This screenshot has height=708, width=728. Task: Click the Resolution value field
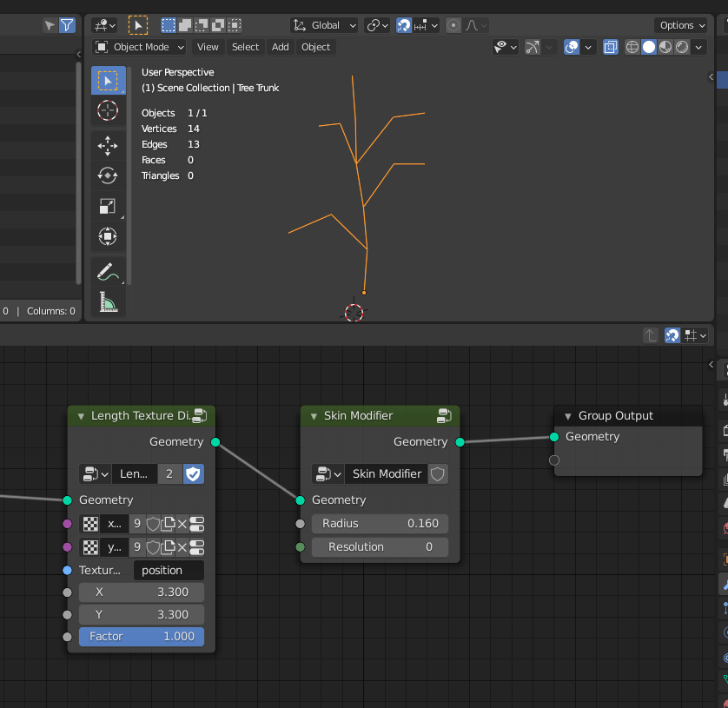pos(381,547)
